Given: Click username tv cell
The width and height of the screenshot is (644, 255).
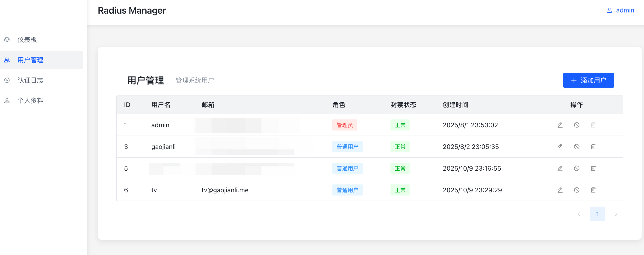Looking at the screenshot, I should [154, 190].
